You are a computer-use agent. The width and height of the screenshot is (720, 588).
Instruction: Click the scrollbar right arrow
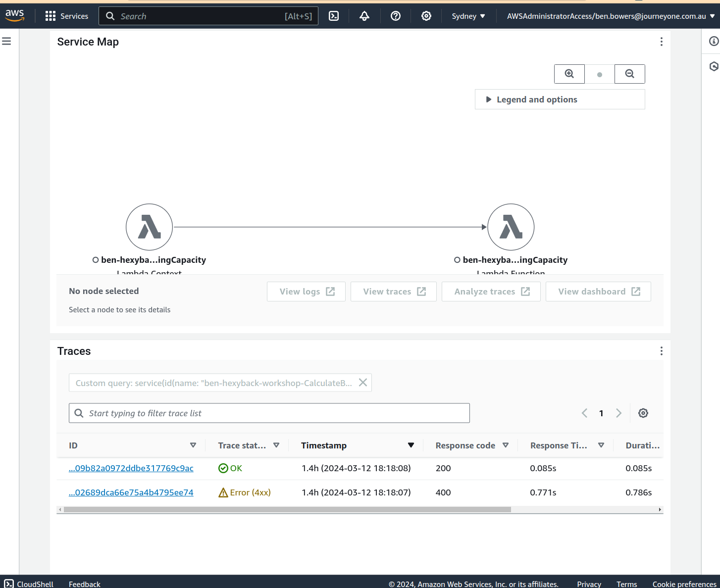pyautogui.click(x=660, y=509)
